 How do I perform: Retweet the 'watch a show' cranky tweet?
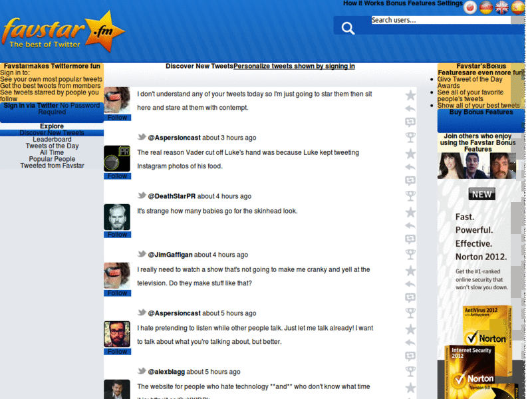coord(410,297)
